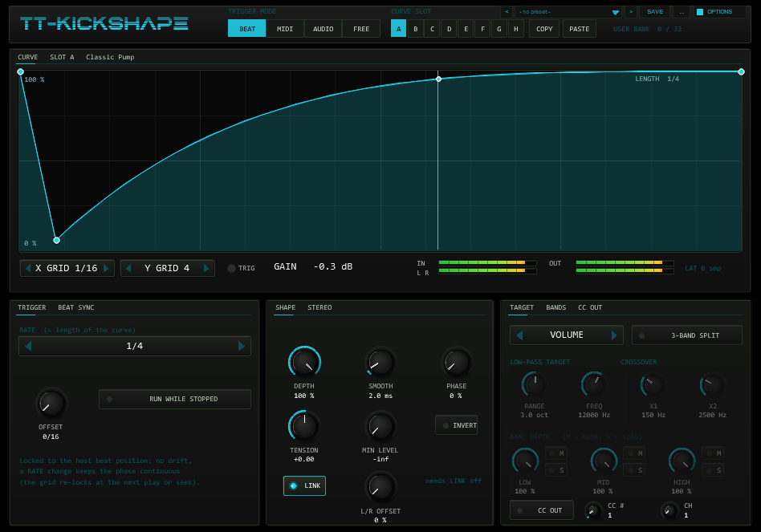Switch trigger mode to FREE
The height and width of the screenshot is (532, 761).
click(x=361, y=29)
